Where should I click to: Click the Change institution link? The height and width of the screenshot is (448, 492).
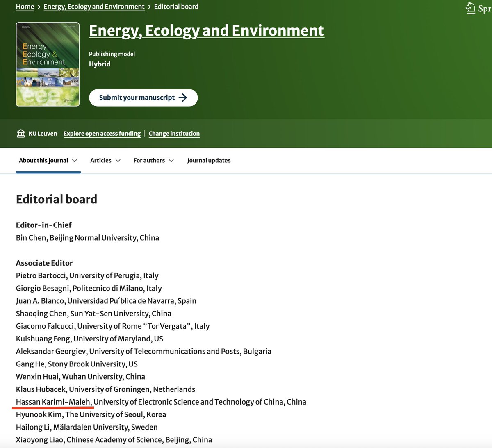tap(174, 133)
